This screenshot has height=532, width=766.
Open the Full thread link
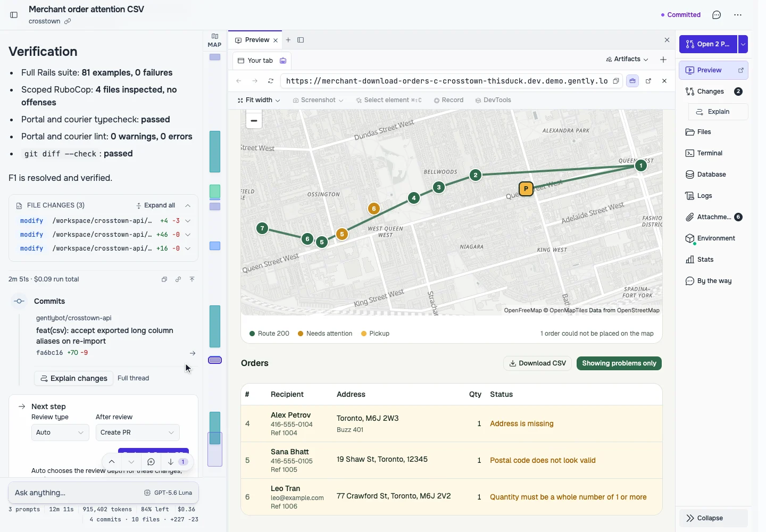point(133,378)
